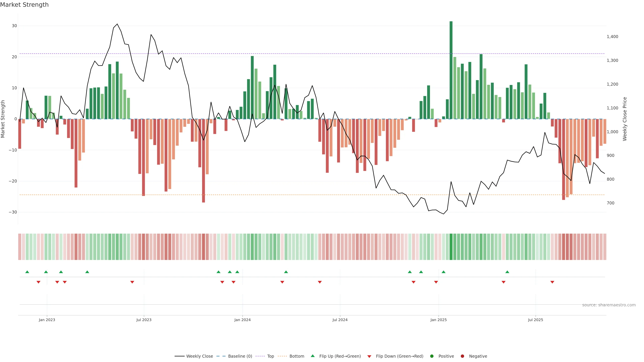This screenshot has height=362, width=644.
Task: Click the rightmost green flip-up triangle marker
Action: 507,272
